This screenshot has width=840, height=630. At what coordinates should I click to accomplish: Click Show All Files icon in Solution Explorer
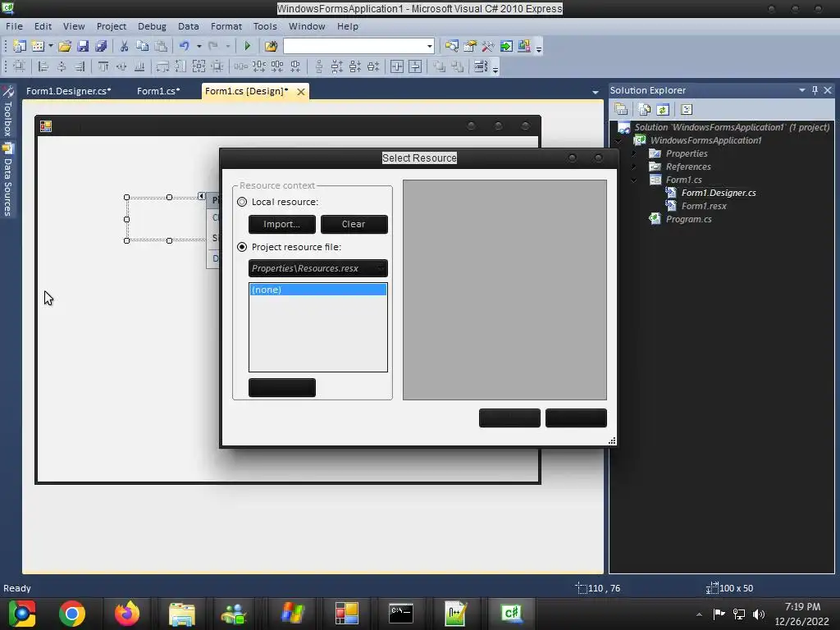pos(645,109)
